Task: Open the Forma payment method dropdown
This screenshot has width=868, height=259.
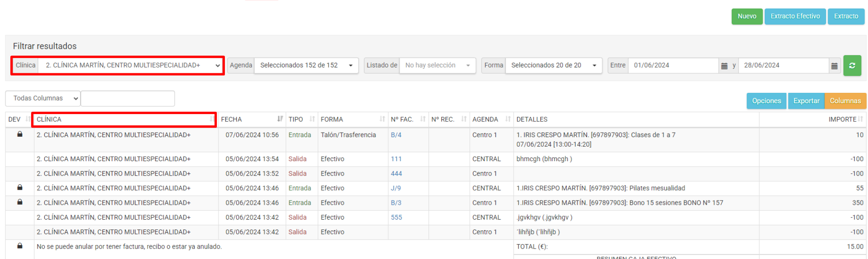Action: tap(553, 66)
